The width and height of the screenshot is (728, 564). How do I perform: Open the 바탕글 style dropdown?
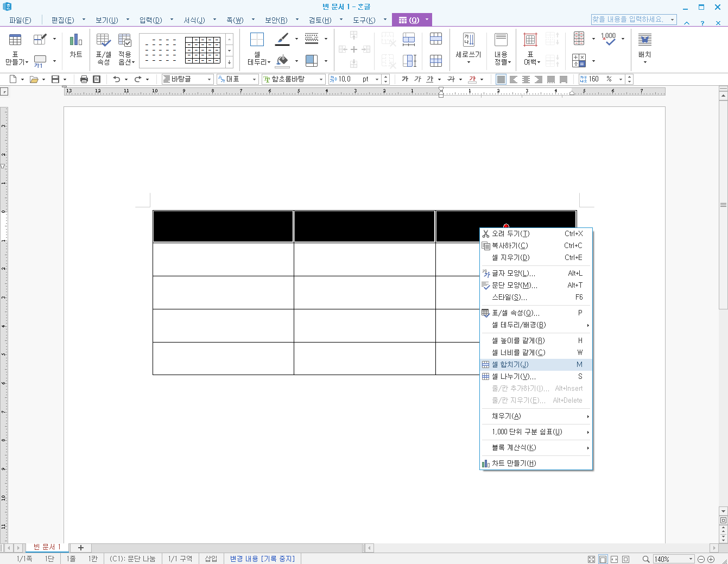(x=209, y=79)
